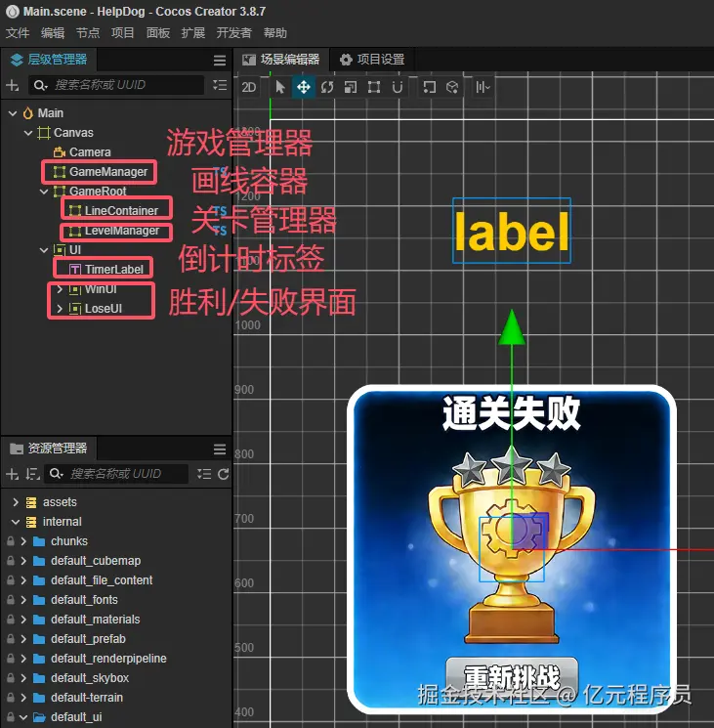Switch to the Assets (资源管理器) tab
Image resolution: width=714 pixels, height=728 pixels.
pos(49,449)
